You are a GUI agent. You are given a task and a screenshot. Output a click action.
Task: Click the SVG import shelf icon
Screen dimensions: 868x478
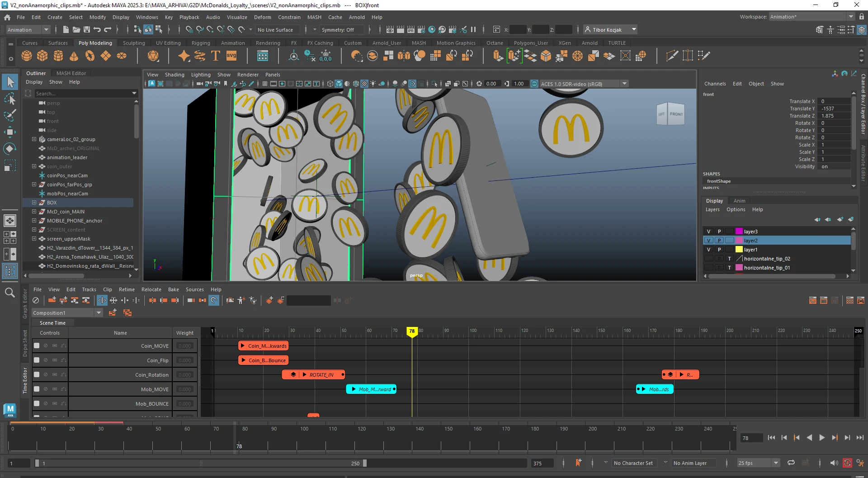tap(231, 56)
